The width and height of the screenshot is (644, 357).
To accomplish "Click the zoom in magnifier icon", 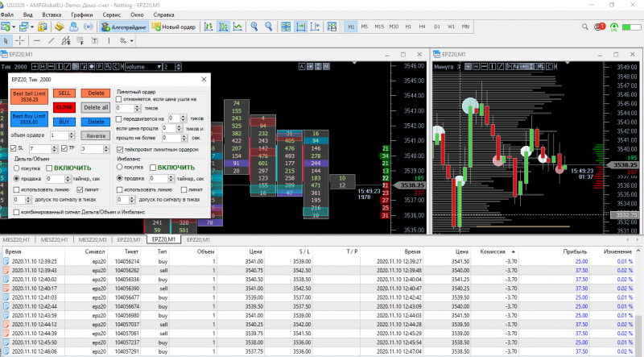I will (254, 27).
